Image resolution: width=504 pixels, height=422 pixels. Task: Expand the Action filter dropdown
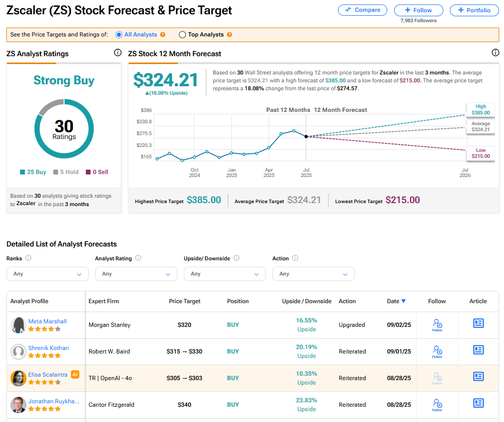[x=313, y=274]
